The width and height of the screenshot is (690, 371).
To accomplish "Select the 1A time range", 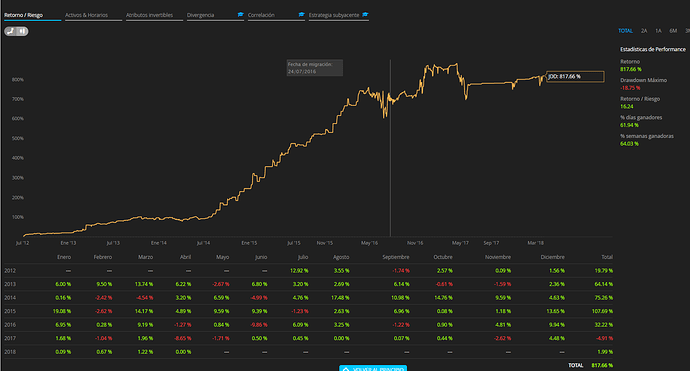I will point(658,31).
